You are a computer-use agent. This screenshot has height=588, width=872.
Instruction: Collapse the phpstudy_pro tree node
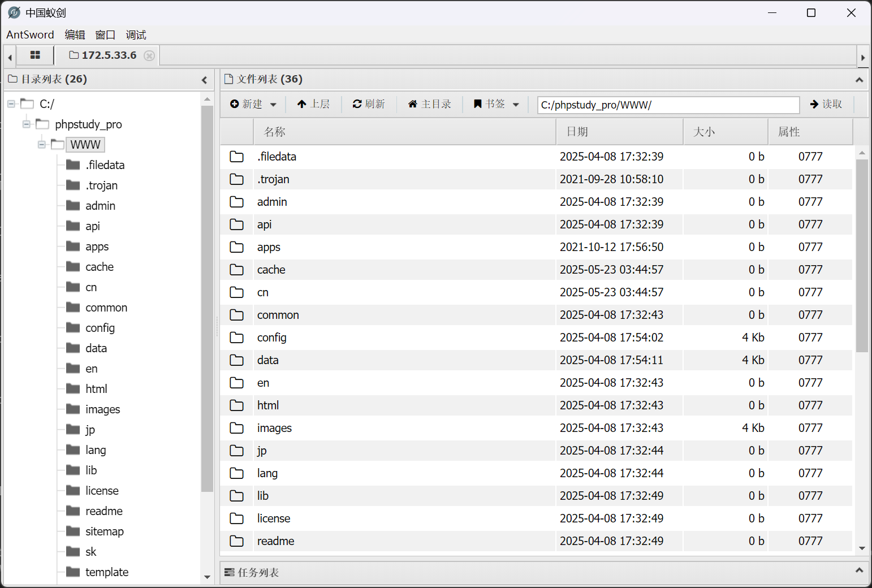click(27, 124)
